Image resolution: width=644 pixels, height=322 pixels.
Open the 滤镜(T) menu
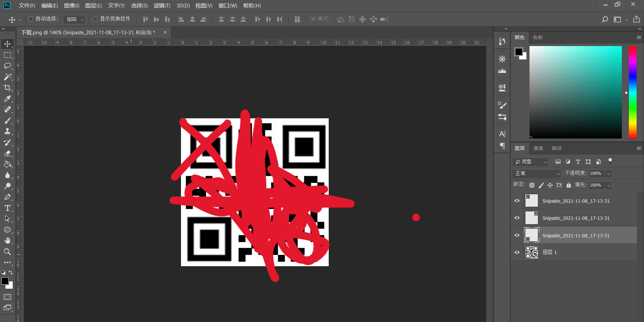[162, 6]
